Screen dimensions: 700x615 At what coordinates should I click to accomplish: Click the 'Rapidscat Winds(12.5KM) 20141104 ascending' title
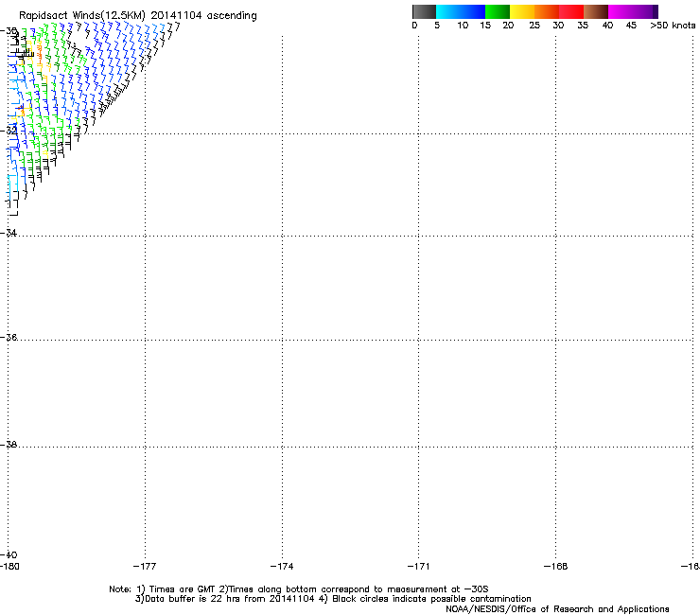pos(138,16)
